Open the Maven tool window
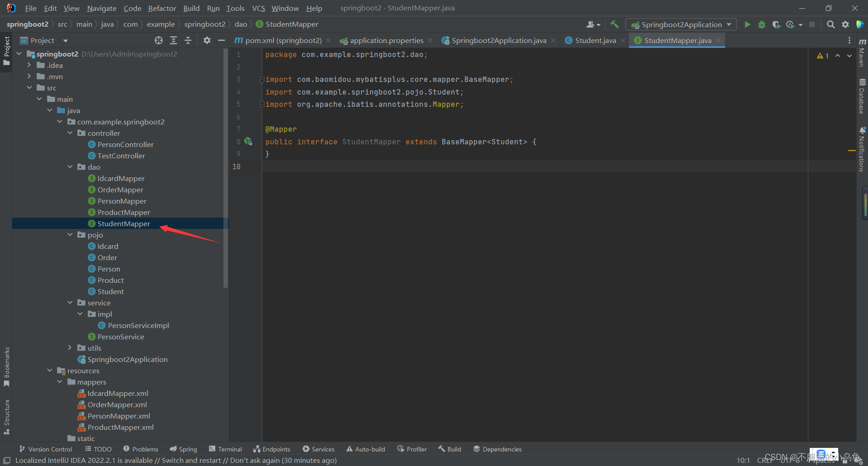 click(x=862, y=53)
